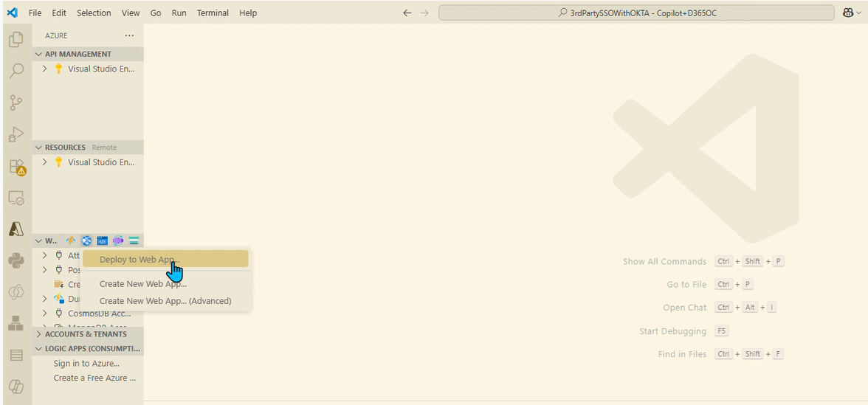Viewport: 868px width, 405px height.
Task: Click the Static Web Apps code icon
Action: pos(103,240)
